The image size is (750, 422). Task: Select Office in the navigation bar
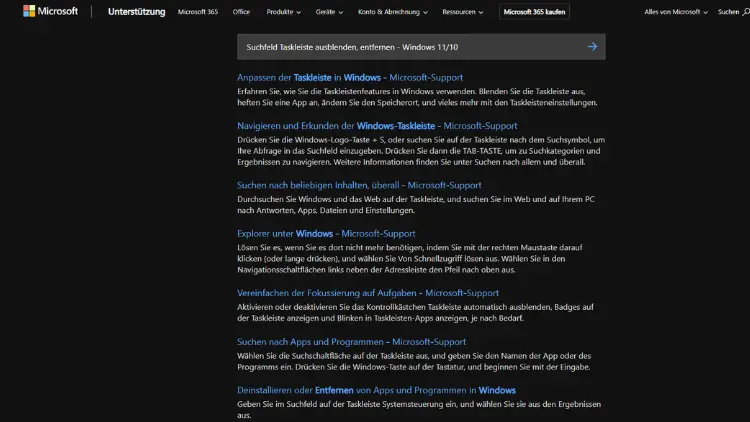[x=241, y=12]
